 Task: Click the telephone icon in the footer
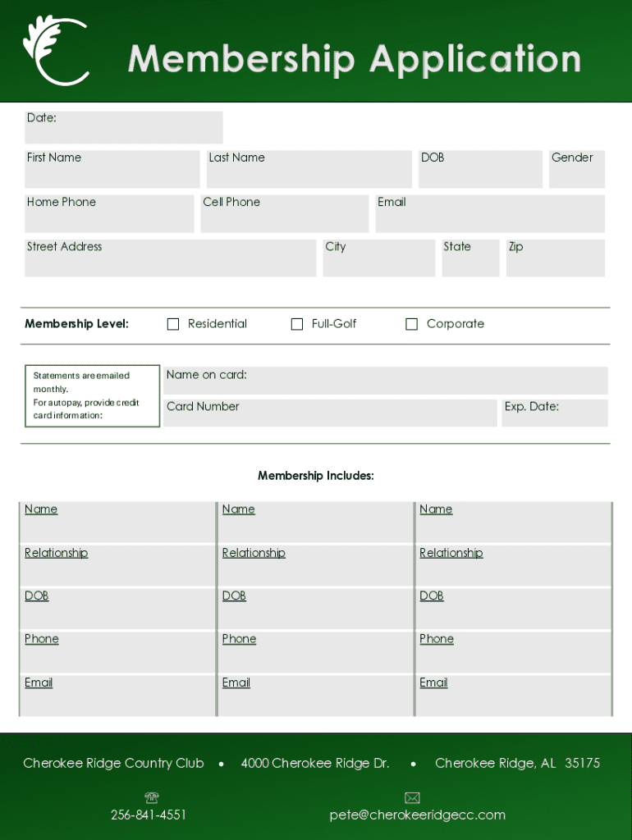[x=151, y=797]
